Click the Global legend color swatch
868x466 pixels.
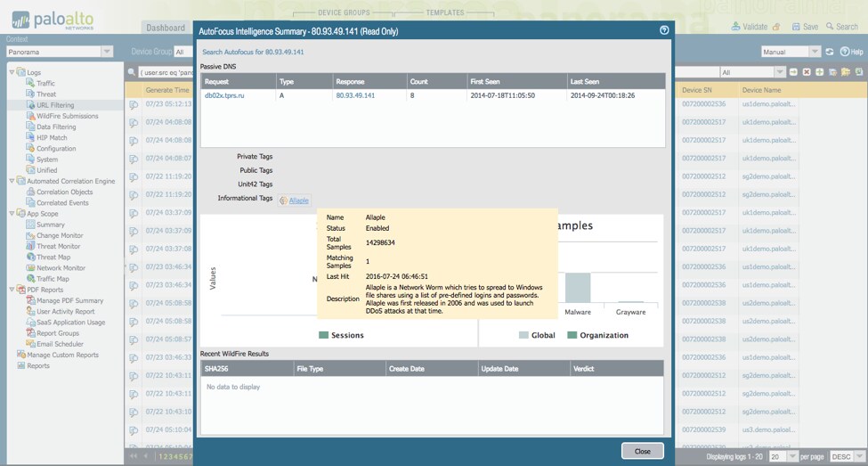pyautogui.click(x=523, y=335)
